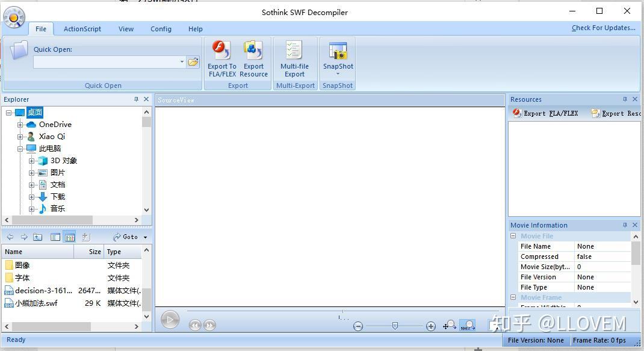Sort files by Size column header
This screenshot has width=644, height=351.
(x=88, y=252)
